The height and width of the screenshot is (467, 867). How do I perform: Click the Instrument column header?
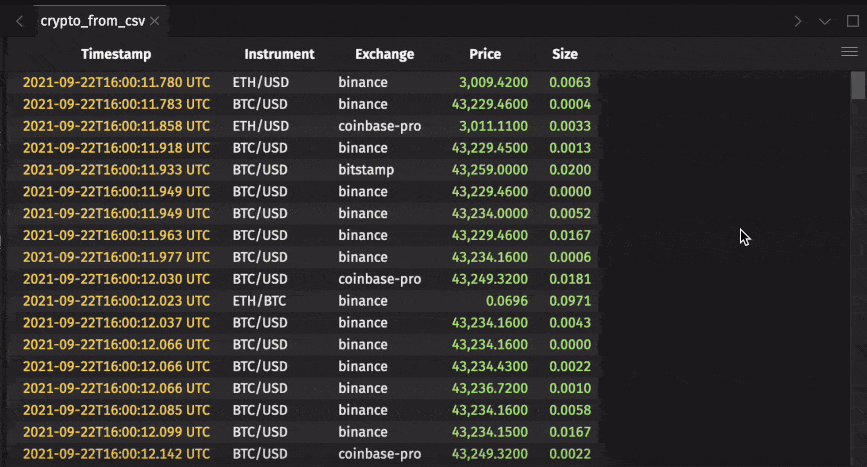pyautogui.click(x=279, y=54)
